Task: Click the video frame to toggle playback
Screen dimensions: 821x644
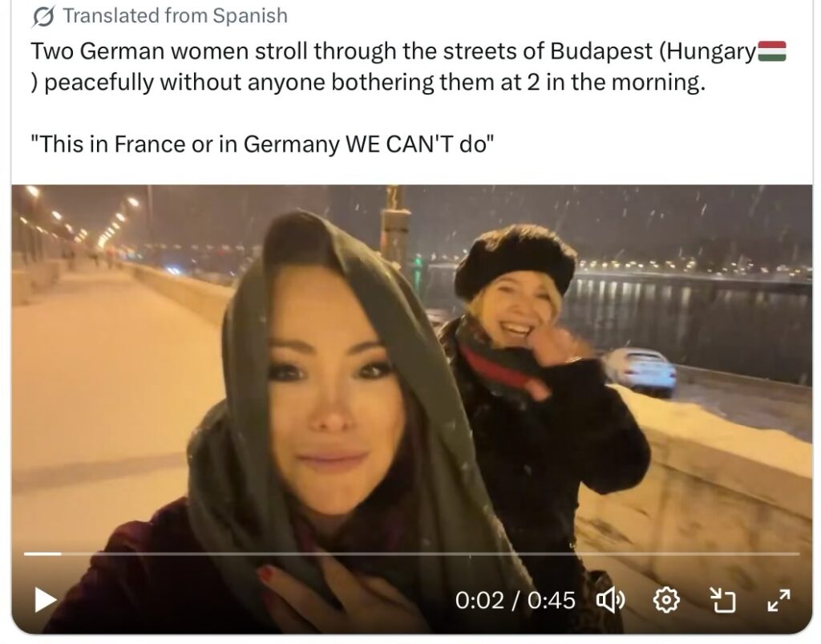Action: pyautogui.click(x=411, y=367)
